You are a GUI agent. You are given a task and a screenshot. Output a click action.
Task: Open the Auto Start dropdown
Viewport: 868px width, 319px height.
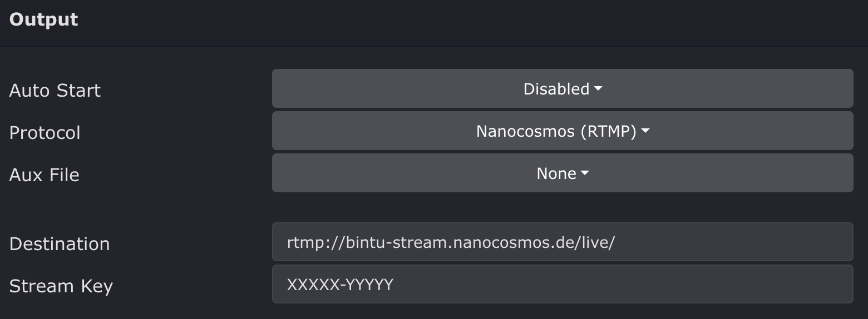tap(562, 89)
